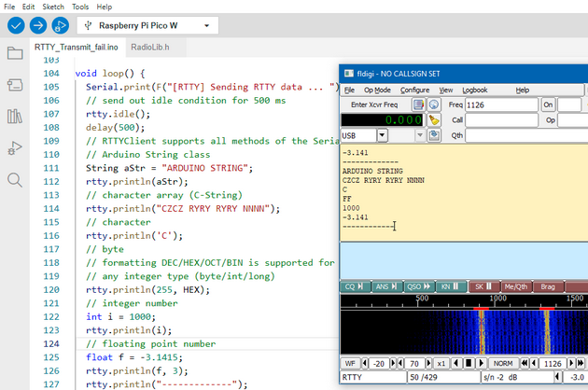Open fldigi's View menu
This screenshot has height=390, width=588.
click(446, 90)
